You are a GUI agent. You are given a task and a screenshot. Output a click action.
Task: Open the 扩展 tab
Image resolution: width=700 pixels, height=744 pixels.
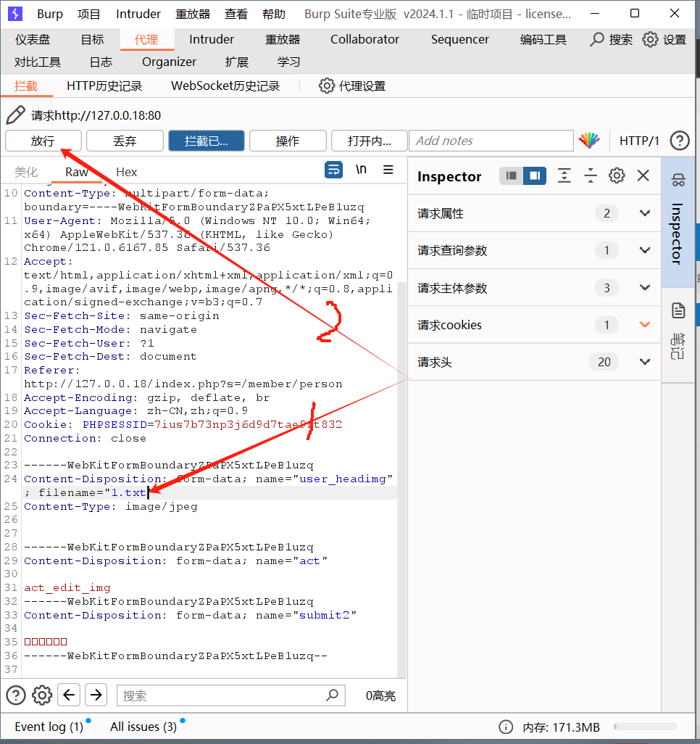pyautogui.click(x=237, y=62)
